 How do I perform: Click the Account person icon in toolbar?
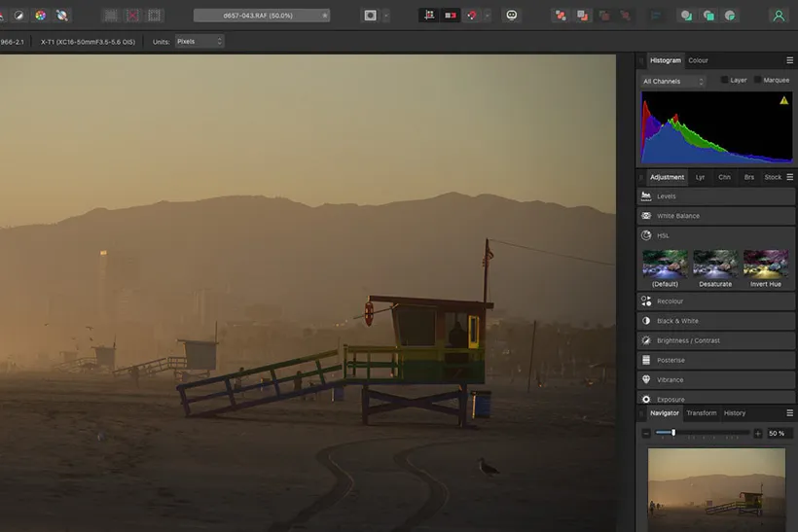click(778, 16)
